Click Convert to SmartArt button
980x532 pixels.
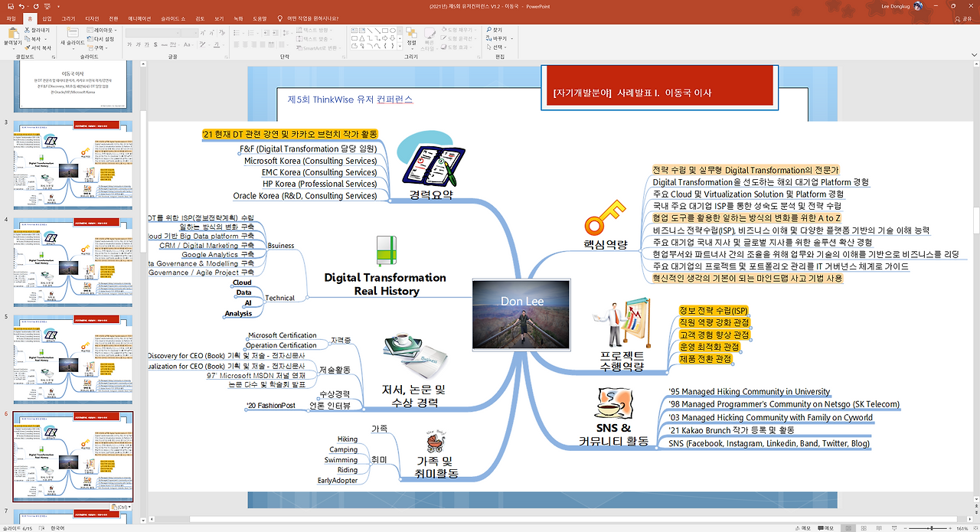[x=317, y=48]
